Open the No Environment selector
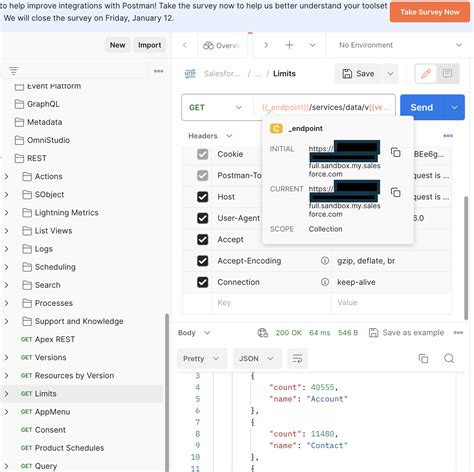Image resolution: width=474 pixels, height=472 pixels. [400, 45]
